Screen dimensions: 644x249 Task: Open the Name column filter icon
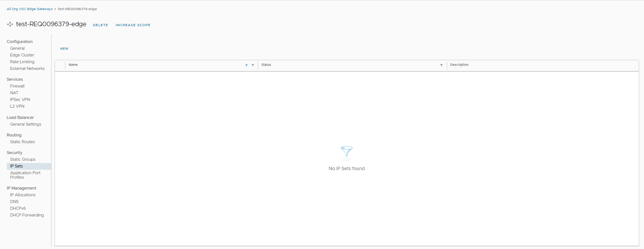(x=253, y=65)
